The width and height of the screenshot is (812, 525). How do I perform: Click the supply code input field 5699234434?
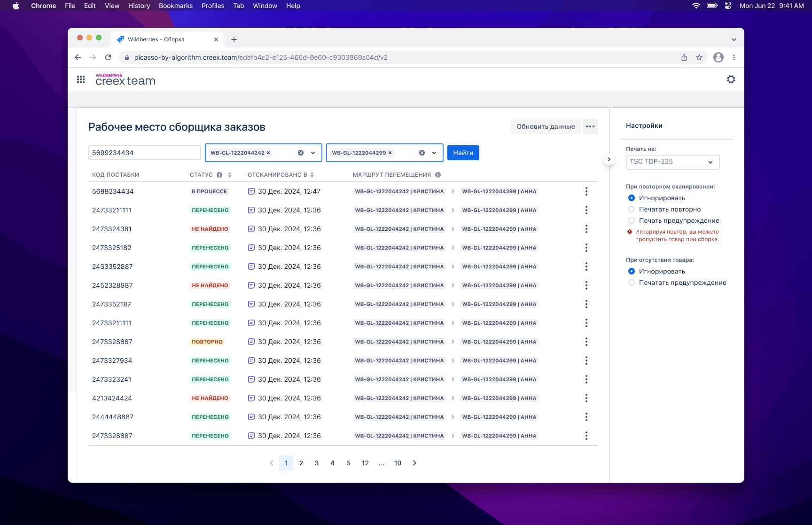tap(145, 153)
